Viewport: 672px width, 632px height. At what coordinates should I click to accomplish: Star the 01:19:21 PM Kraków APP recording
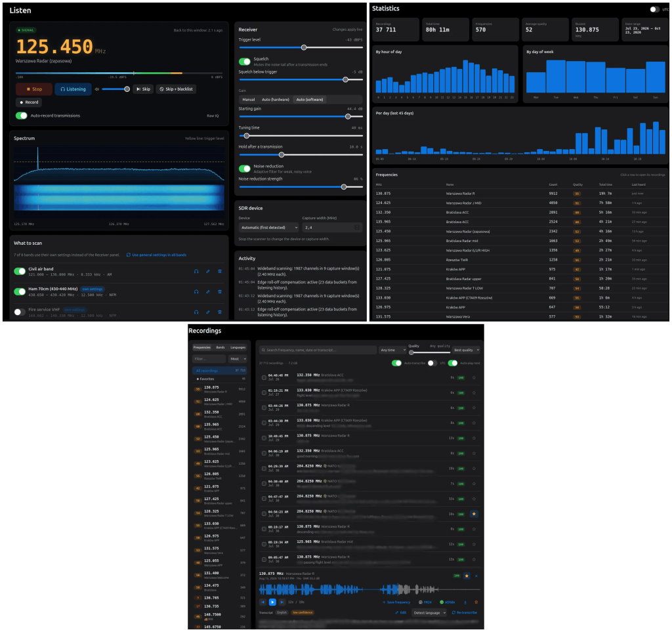[x=474, y=393]
